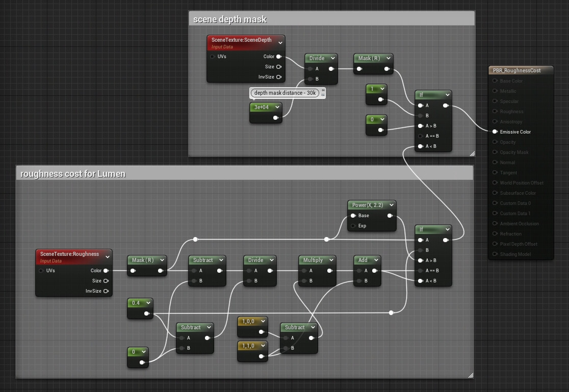Click the depth mask distance - 30k text field
The width and height of the screenshot is (569, 392).
(286, 93)
